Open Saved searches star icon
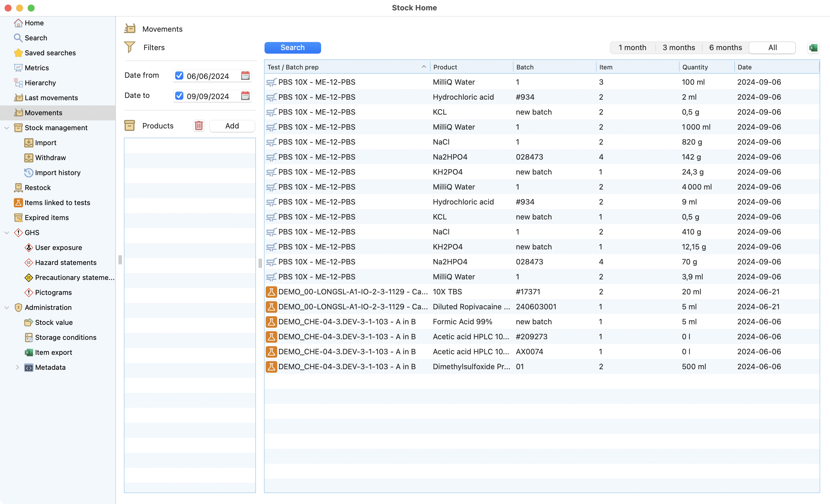This screenshot has width=830, height=504. pos(18,53)
